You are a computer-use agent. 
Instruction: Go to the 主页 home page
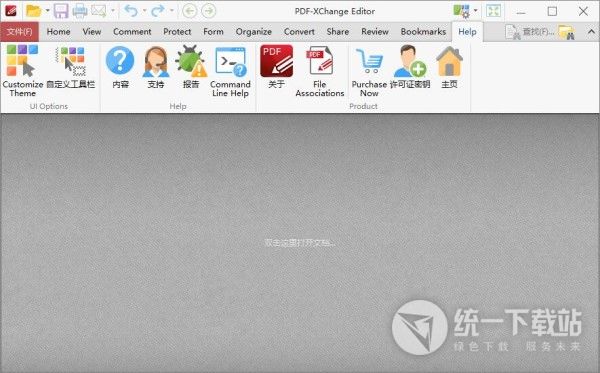[449, 67]
